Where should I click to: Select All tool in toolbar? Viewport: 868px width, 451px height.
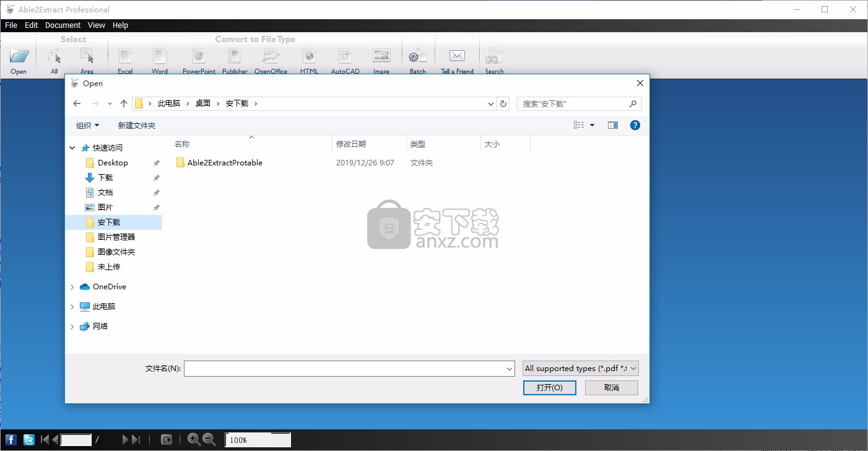point(54,56)
